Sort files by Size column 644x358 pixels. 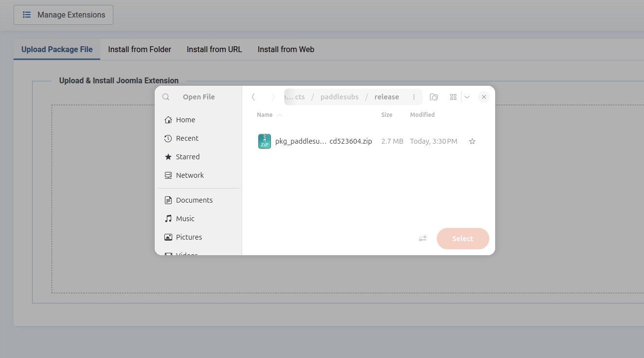[387, 115]
